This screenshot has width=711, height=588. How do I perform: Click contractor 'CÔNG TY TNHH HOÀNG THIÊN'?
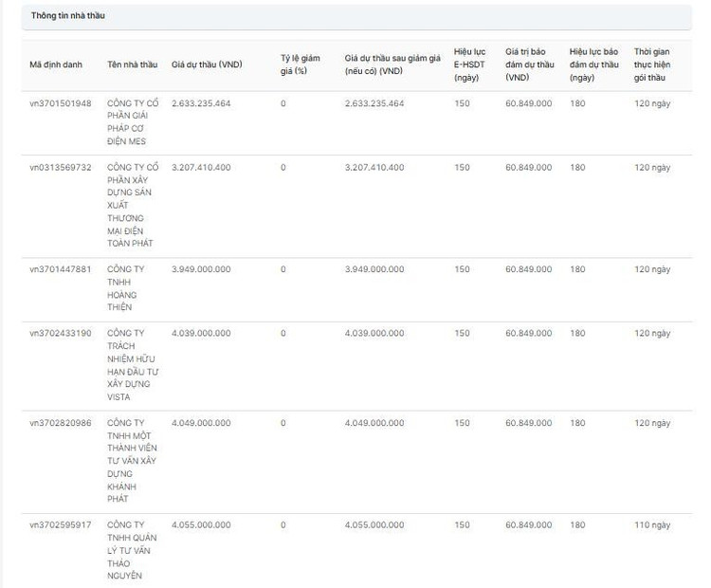click(125, 288)
